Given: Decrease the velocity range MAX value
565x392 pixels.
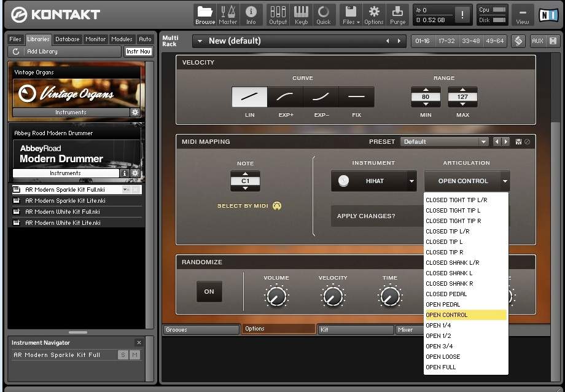Looking at the screenshot, I should click(462, 104).
